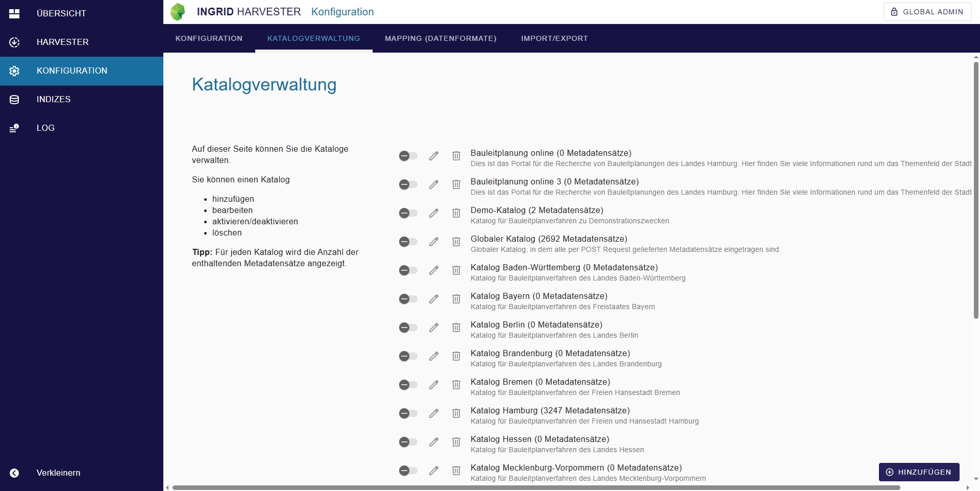The width and height of the screenshot is (980, 491).
Task: Delete the Globaler Katalog via trash icon
Action: pos(456,242)
